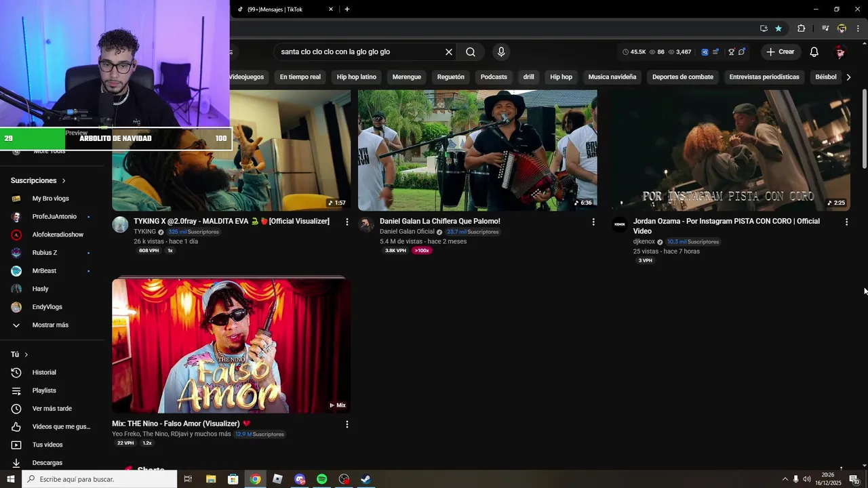Open Rubius Z subscription

pyautogui.click(x=45, y=253)
